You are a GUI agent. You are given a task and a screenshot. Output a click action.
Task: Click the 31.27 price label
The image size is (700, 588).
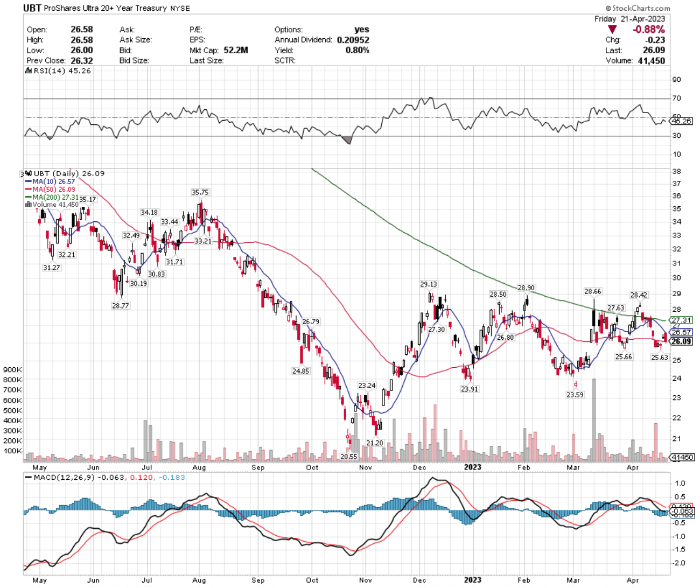[52, 268]
